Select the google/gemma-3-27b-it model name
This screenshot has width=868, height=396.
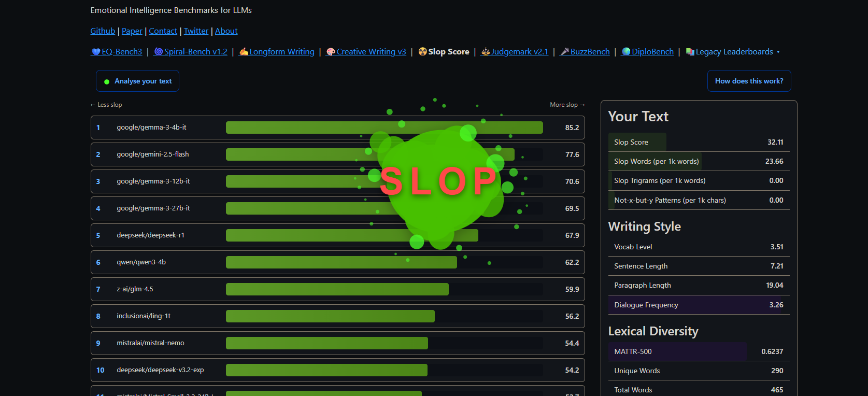(x=153, y=208)
